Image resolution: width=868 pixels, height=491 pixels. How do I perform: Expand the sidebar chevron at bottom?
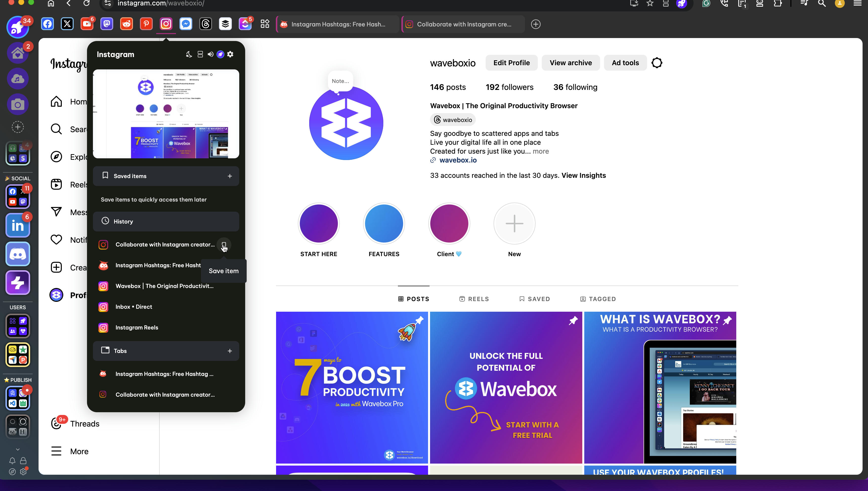click(x=18, y=450)
